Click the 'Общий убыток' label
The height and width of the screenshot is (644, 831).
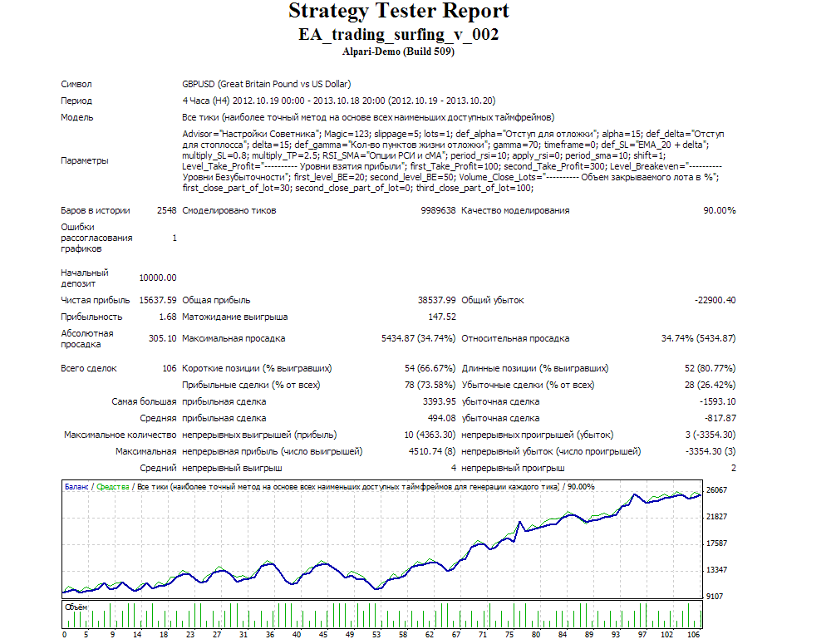tap(492, 300)
